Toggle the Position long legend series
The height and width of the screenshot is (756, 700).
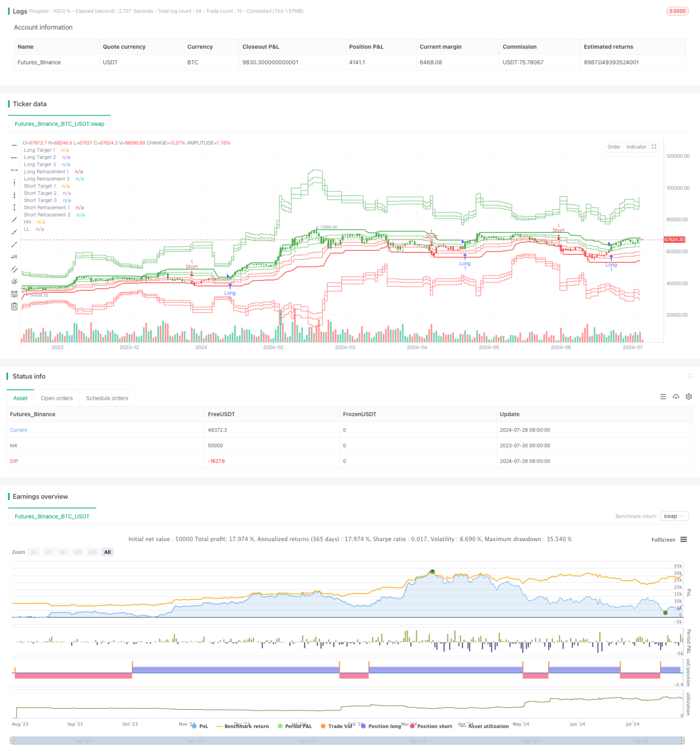pos(381,726)
